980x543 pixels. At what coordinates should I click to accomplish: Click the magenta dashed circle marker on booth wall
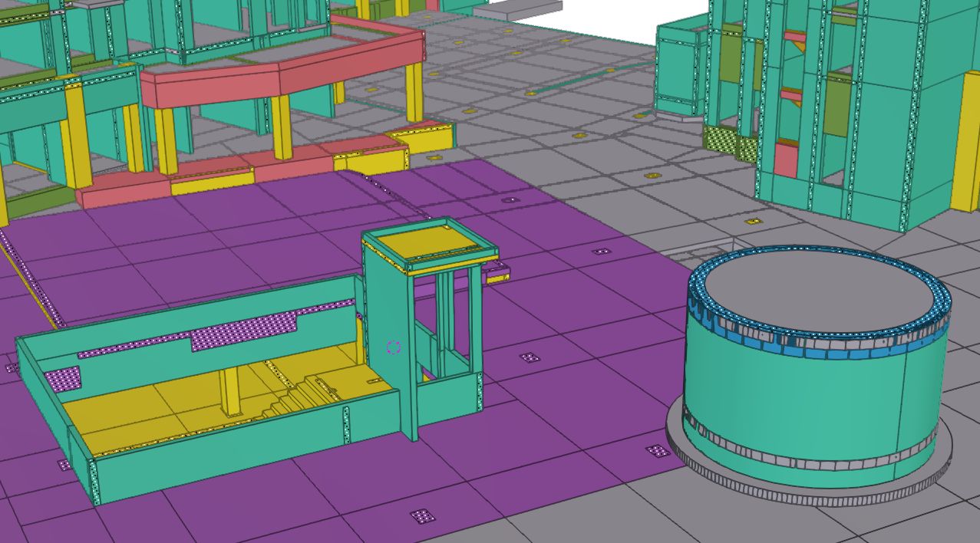click(394, 347)
